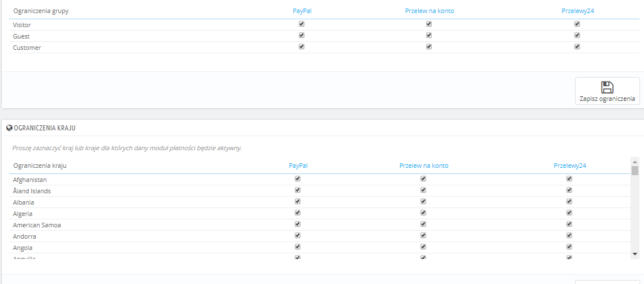Open Przelewy24 link in country restrictions header

click(x=570, y=166)
